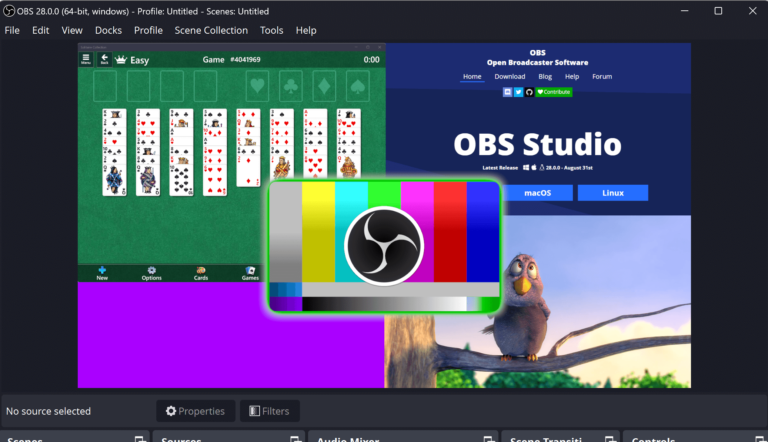Image resolution: width=768 pixels, height=442 pixels.
Task: Click the 0:00 solitaire timer
Action: [371, 60]
